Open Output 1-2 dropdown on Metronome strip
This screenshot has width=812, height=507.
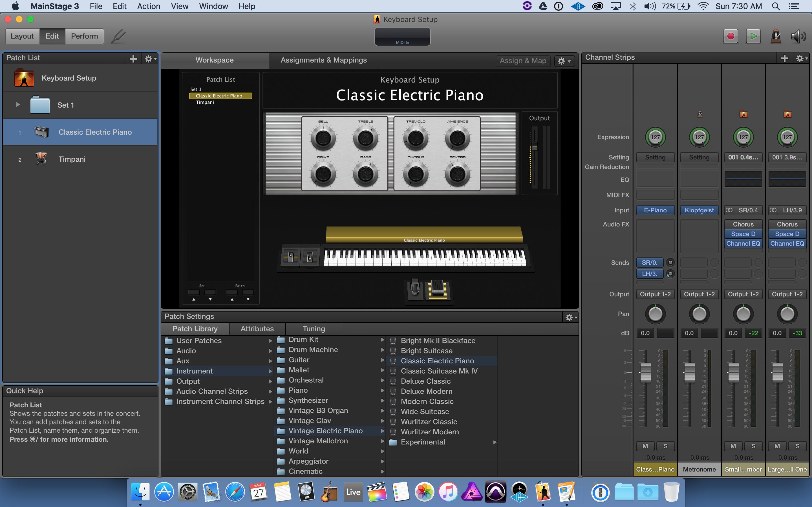point(699,294)
